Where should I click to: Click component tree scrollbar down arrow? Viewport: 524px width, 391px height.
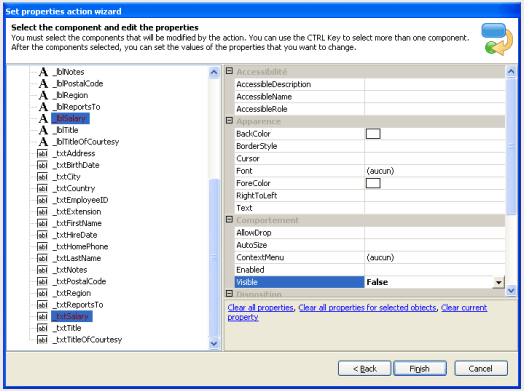pyautogui.click(x=214, y=343)
